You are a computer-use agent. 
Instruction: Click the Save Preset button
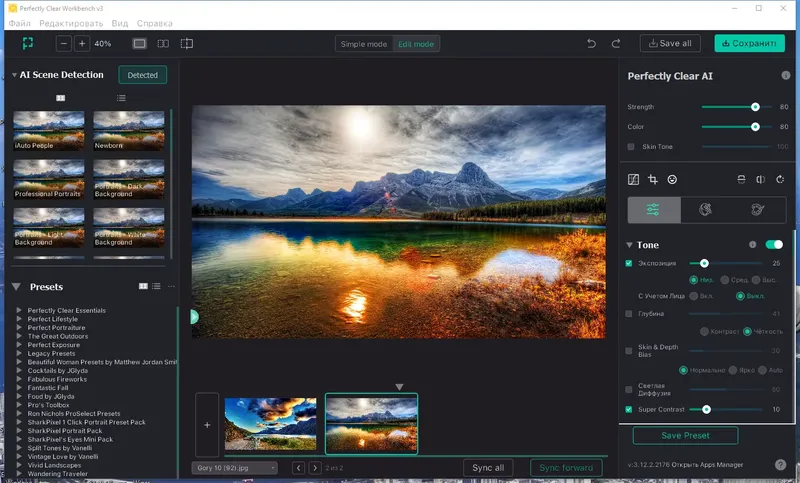tap(685, 436)
